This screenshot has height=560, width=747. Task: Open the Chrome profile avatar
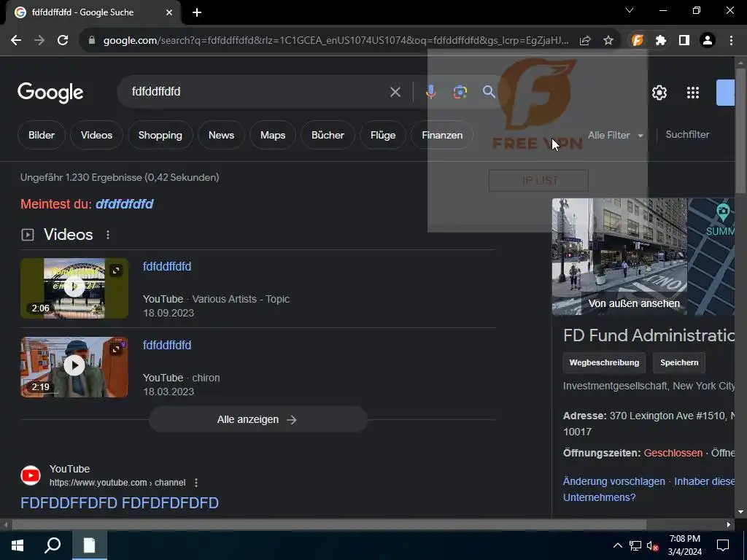click(x=708, y=41)
